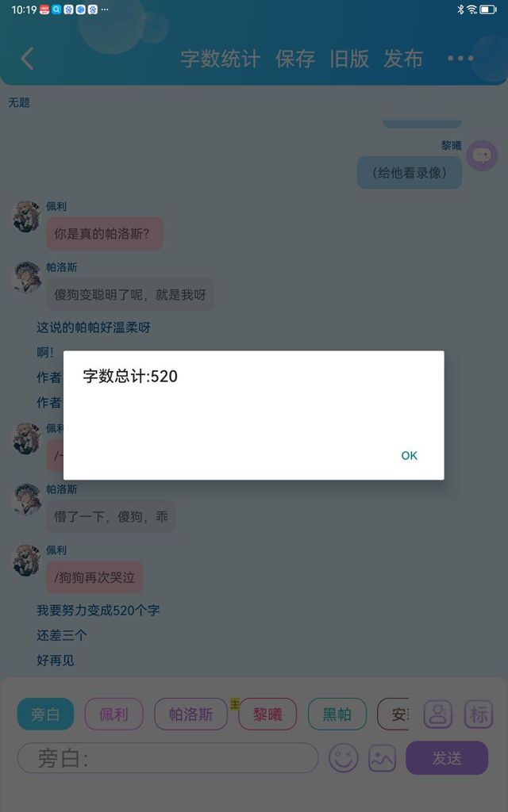Screen dimensions: 508x812
Task: Switch to 旧版 old version
Action: [x=349, y=59]
